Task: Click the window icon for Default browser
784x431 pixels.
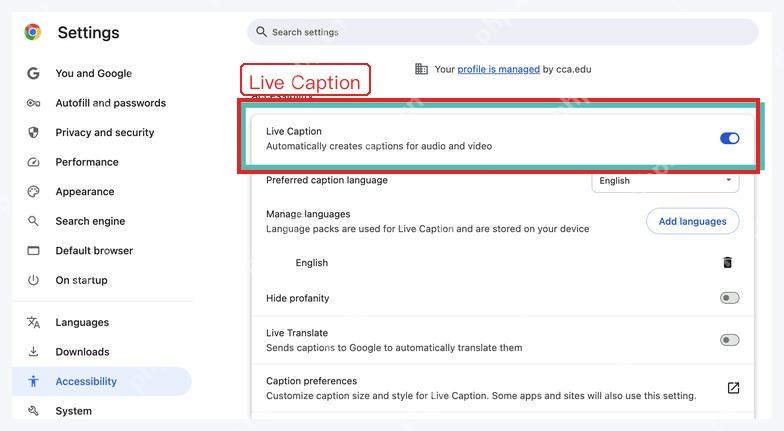Action: point(33,250)
